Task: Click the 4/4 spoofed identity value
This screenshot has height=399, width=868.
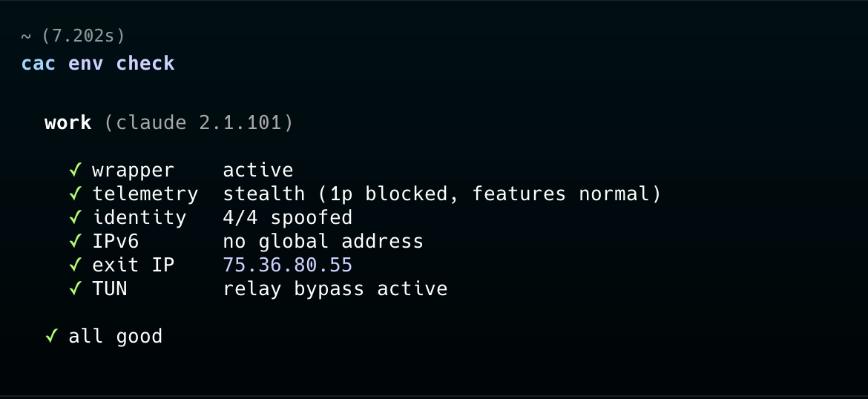Action: pos(287,218)
